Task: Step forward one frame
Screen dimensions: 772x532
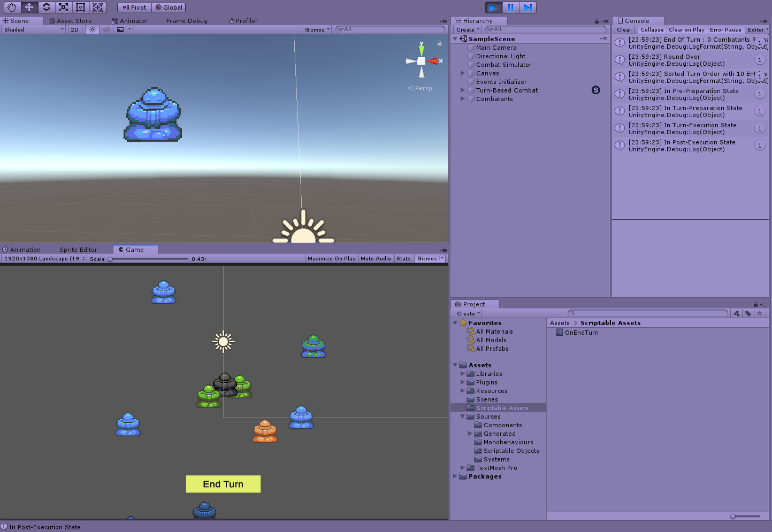Action: coord(528,7)
